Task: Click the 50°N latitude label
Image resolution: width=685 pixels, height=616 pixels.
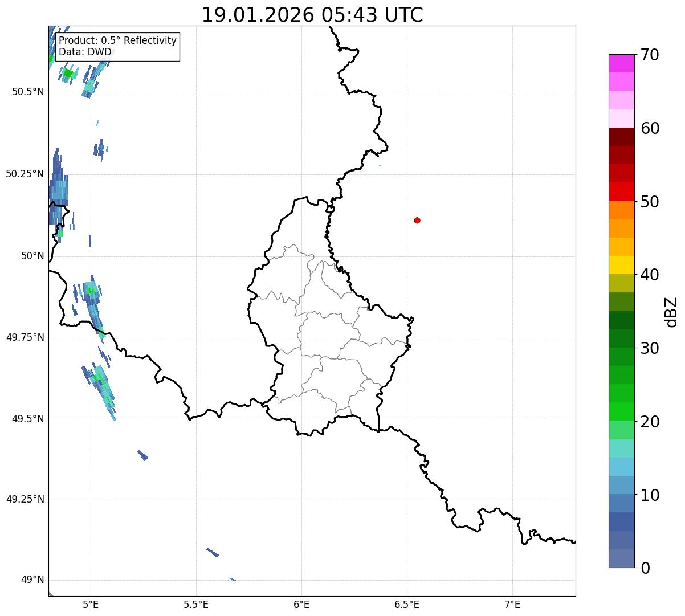Action: [32, 256]
